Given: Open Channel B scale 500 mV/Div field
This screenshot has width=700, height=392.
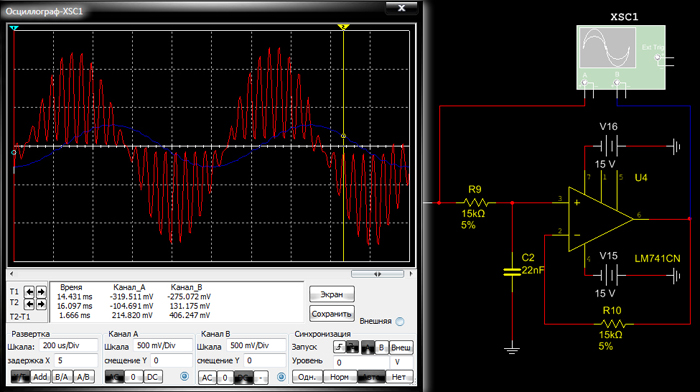Looking at the screenshot, I should (256, 346).
